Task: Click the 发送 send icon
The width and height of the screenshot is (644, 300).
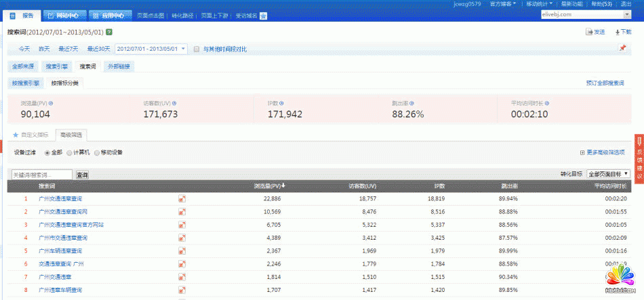Action: pos(589,32)
